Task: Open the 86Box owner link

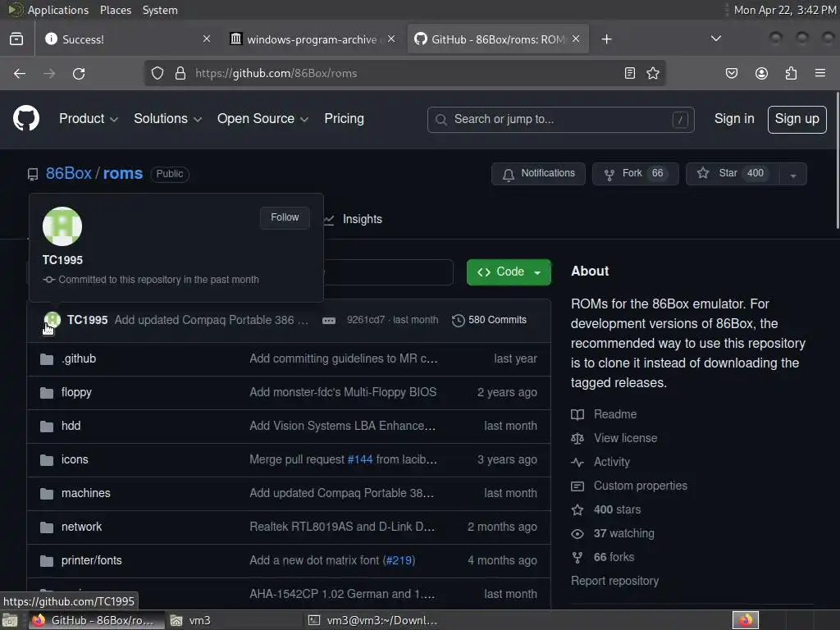Action: click(x=69, y=174)
